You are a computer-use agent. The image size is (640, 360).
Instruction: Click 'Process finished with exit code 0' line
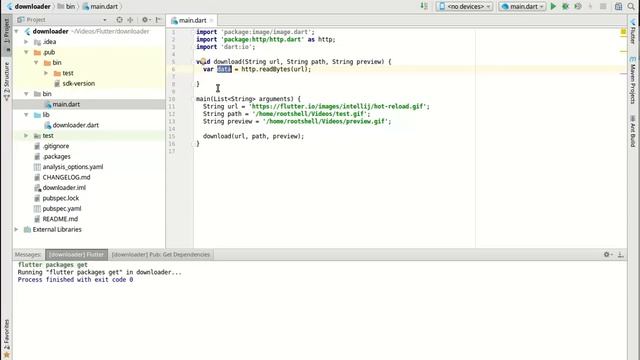click(x=75, y=280)
